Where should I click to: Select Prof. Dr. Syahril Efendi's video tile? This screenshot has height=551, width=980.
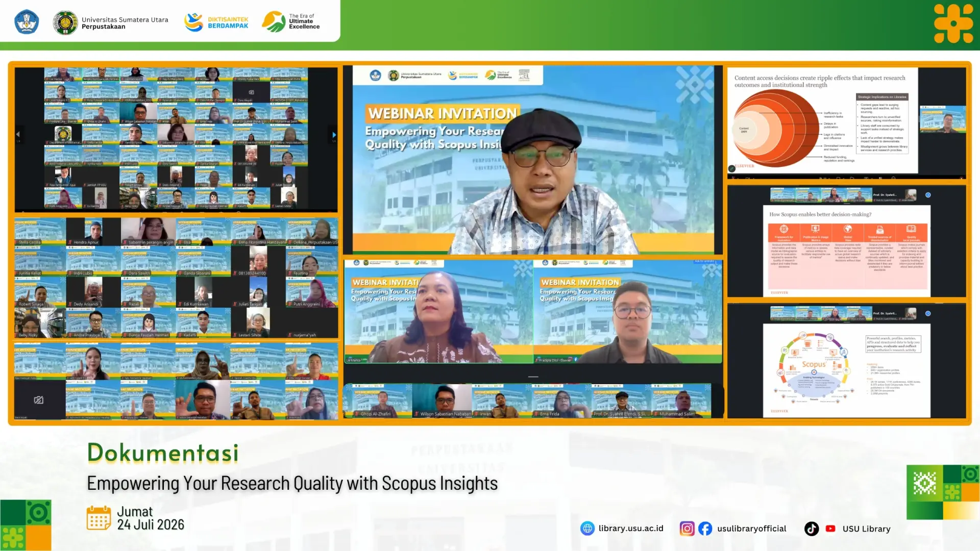point(621,400)
